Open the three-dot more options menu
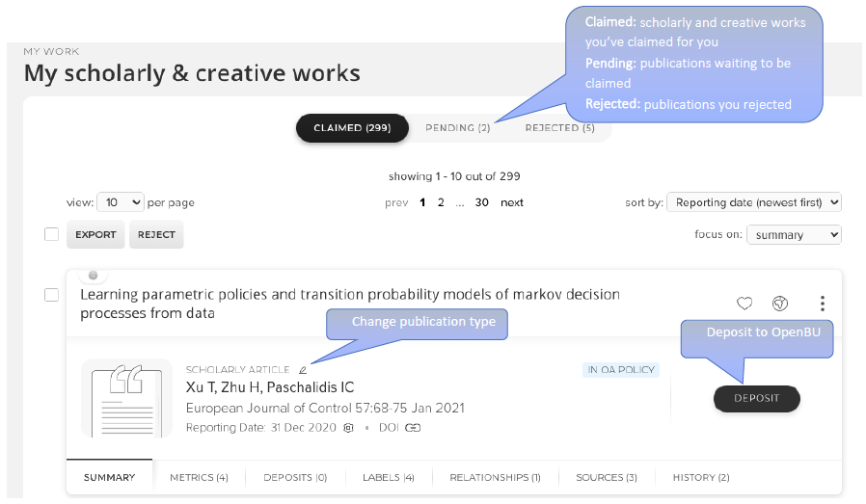Image resolution: width=866 pixels, height=504 pixels. pos(822,304)
